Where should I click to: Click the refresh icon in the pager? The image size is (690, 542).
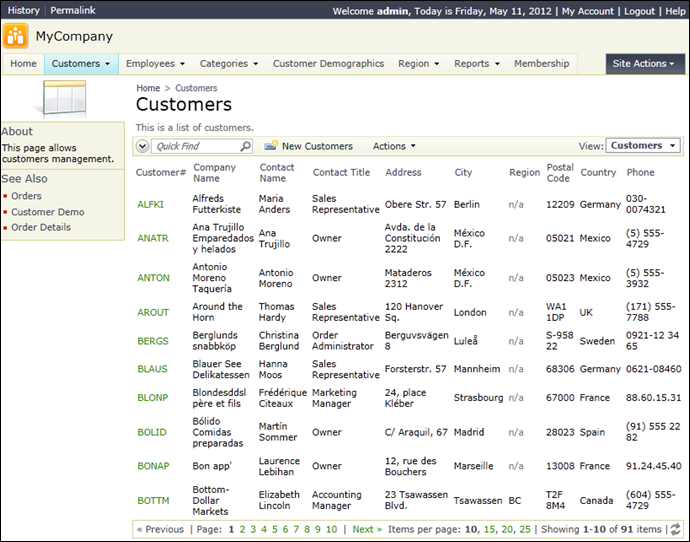pos(675,529)
